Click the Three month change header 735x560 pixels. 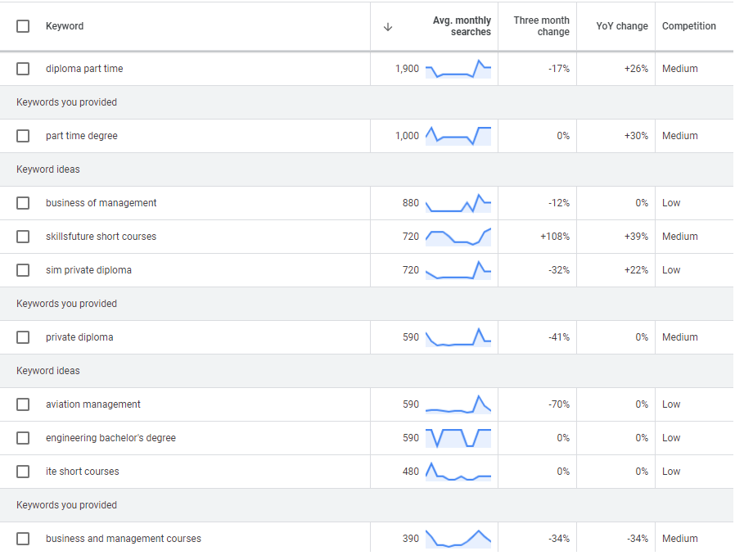coord(541,26)
